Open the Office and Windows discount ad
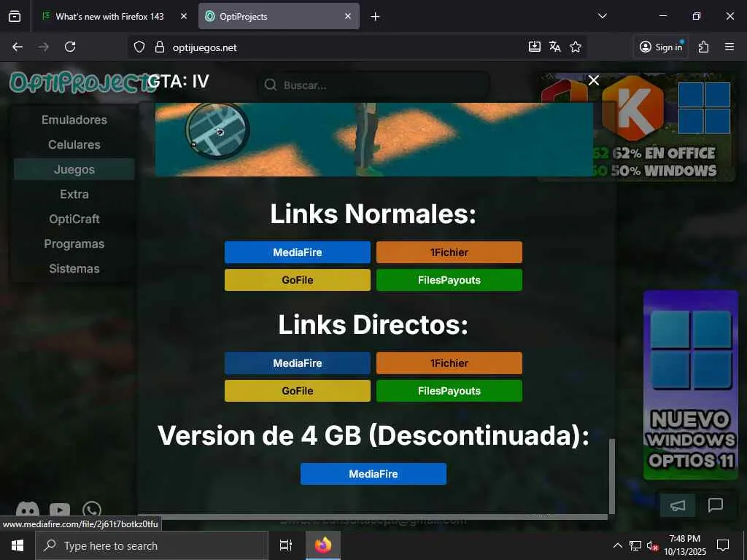This screenshot has height=560, width=747. point(638,127)
